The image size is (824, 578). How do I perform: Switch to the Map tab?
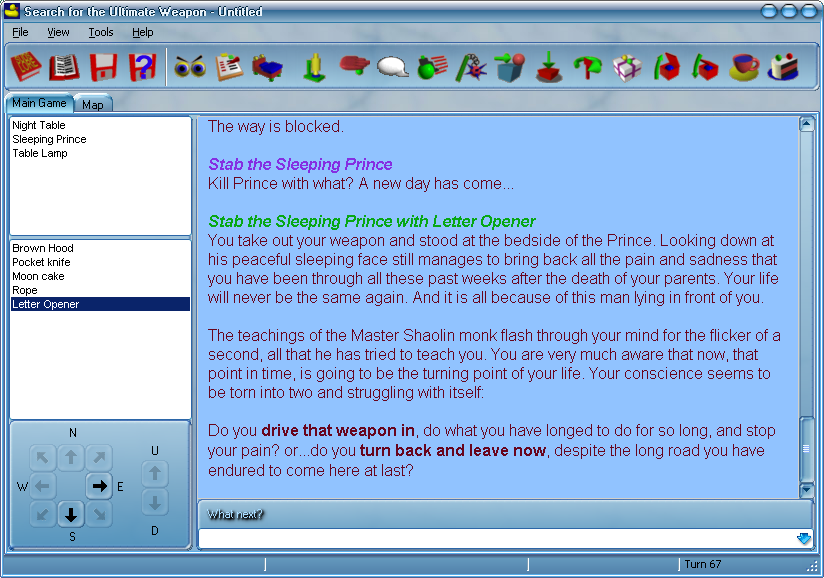(93, 104)
